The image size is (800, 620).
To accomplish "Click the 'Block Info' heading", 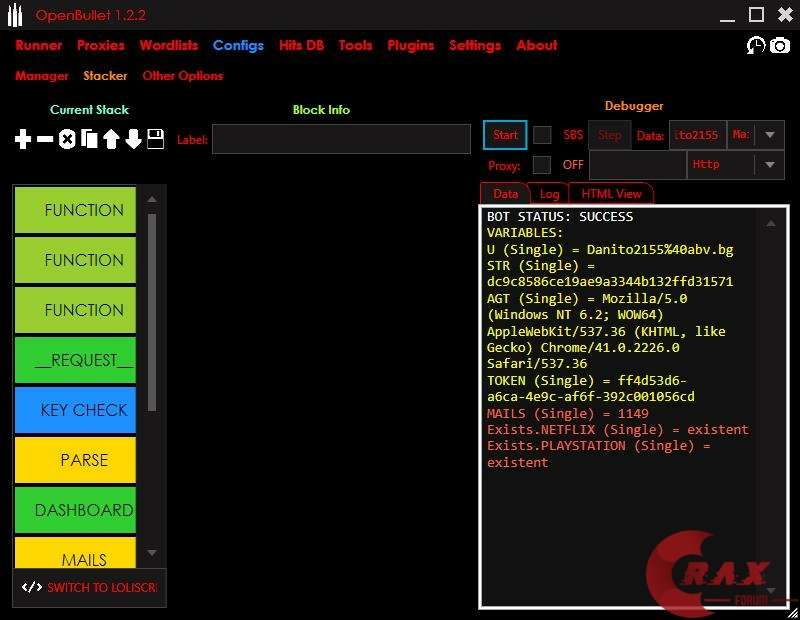I will 321,110.
